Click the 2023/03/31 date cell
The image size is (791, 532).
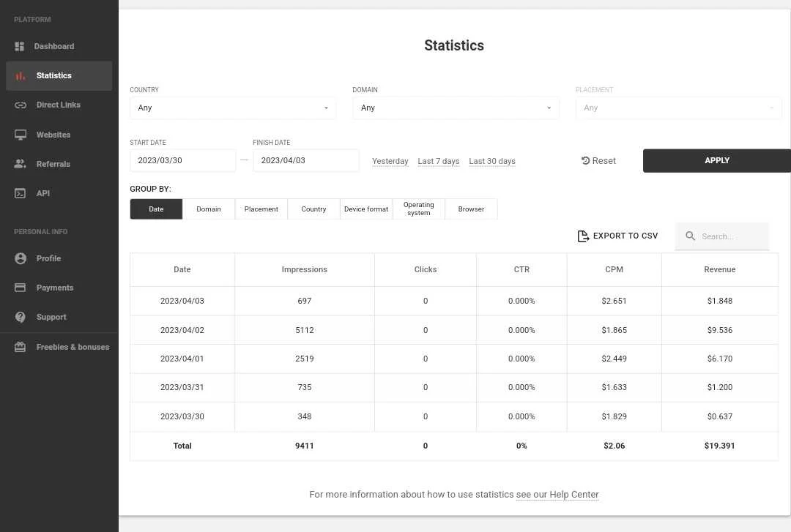click(x=182, y=387)
